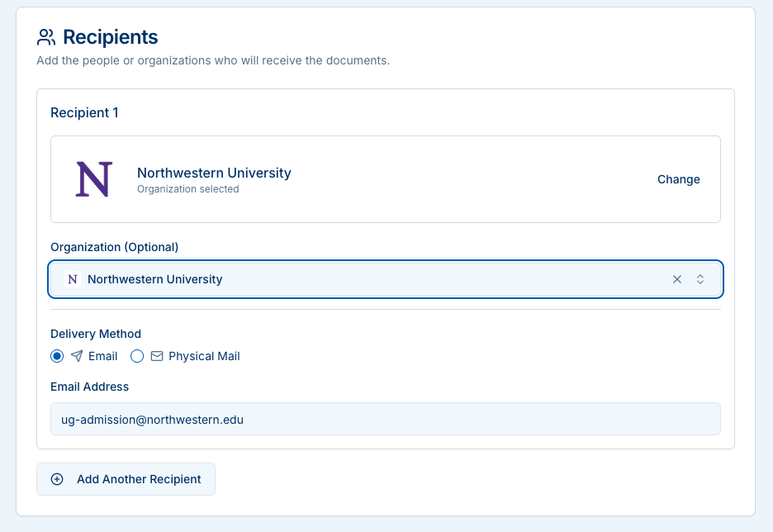This screenshot has width=773, height=532.
Task: Click the paper plane icon next to Email
Action: (x=78, y=356)
